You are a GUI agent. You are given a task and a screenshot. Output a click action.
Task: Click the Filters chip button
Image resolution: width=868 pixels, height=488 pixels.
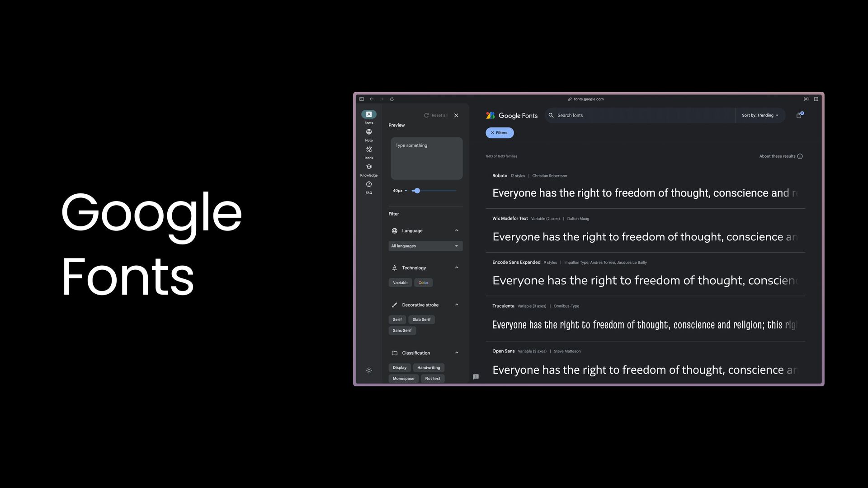coord(500,133)
